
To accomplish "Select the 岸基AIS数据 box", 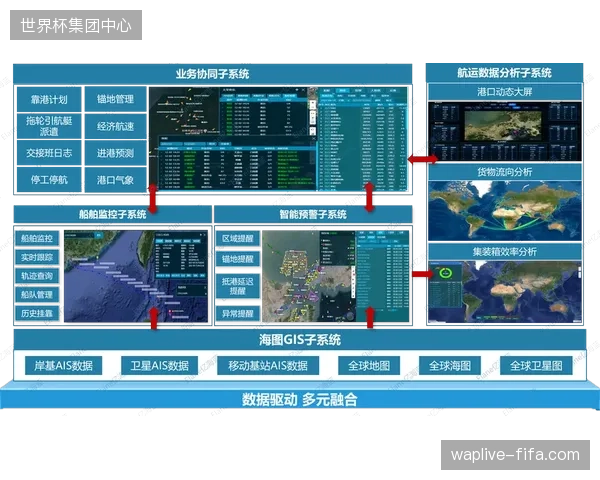I will (x=64, y=366).
